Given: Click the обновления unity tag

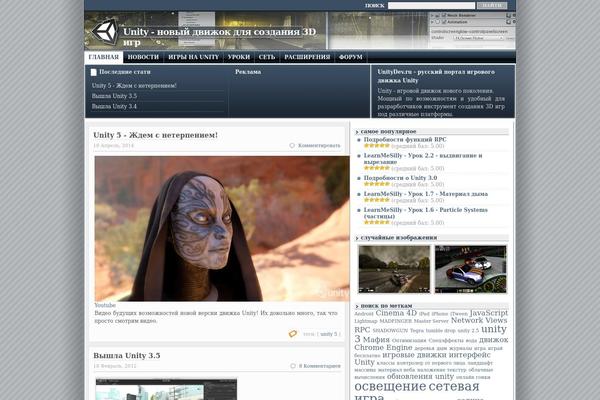Looking at the screenshot, I should click(x=420, y=377).
